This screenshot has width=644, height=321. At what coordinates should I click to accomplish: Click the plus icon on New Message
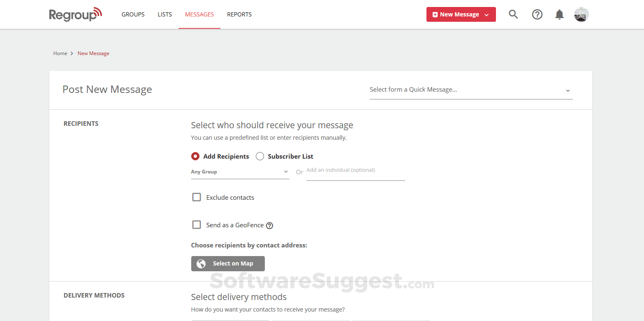coord(435,15)
